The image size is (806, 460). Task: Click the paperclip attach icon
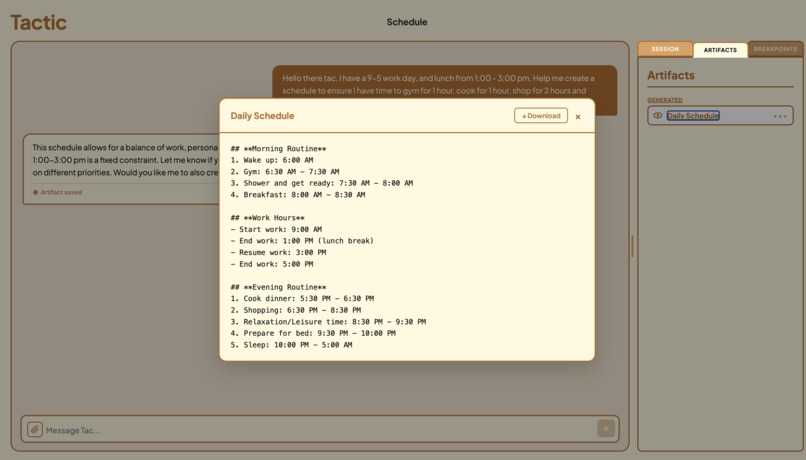(x=34, y=429)
